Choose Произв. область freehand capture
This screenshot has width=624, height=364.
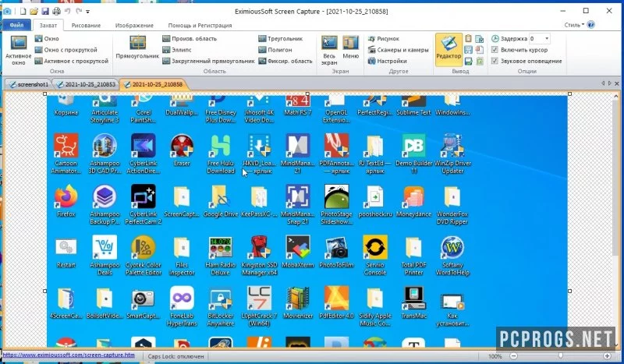click(x=190, y=39)
